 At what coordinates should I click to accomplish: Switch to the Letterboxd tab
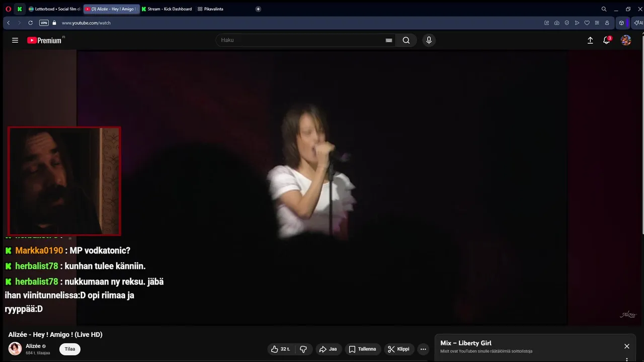[x=54, y=9]
